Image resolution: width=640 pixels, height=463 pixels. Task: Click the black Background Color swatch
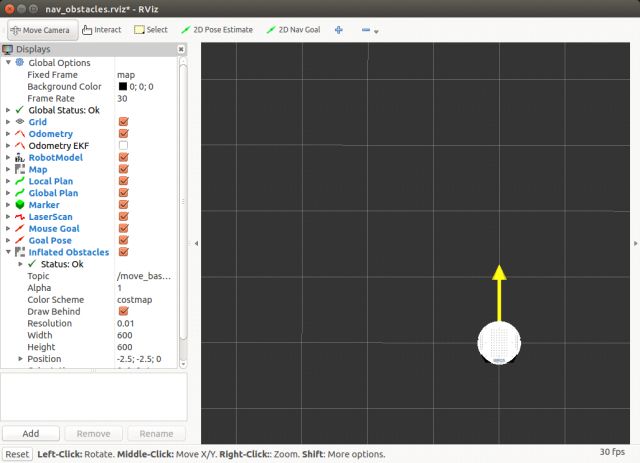click(123, 87)
